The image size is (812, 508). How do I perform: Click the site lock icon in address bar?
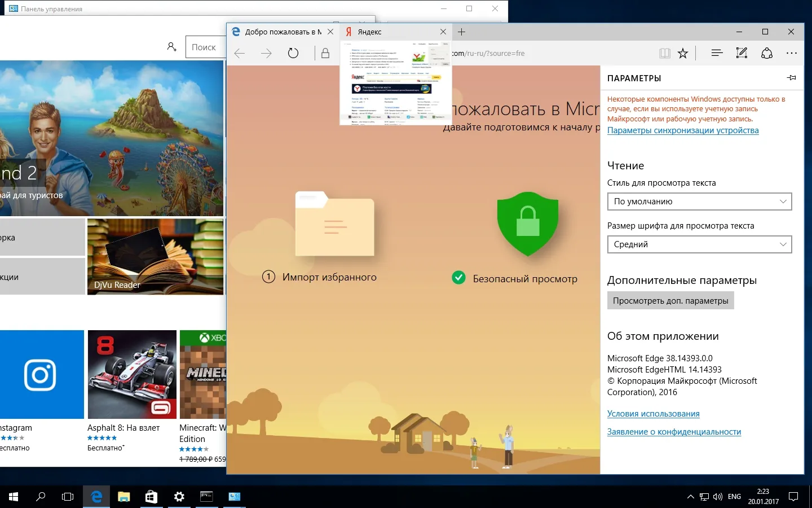[325, 53]
